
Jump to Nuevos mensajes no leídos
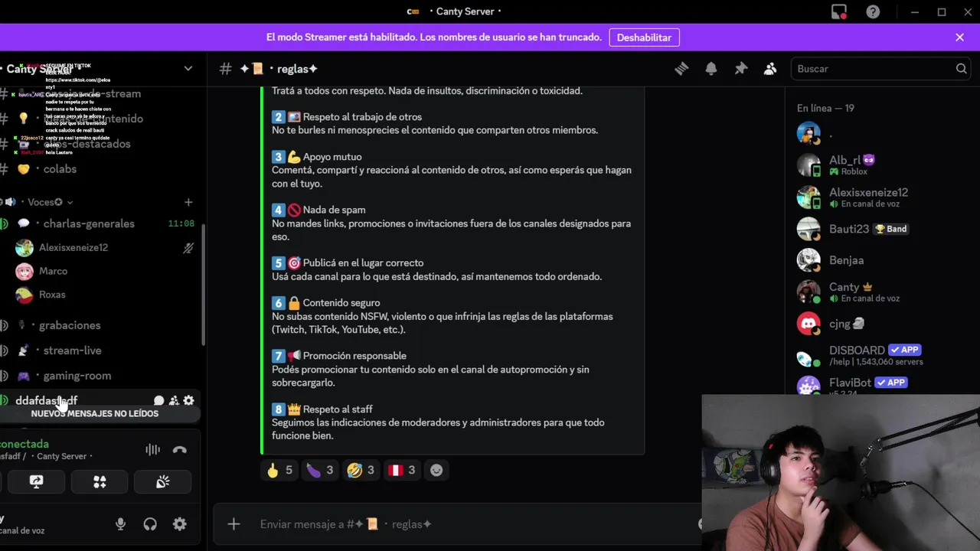tap(95, 413)
